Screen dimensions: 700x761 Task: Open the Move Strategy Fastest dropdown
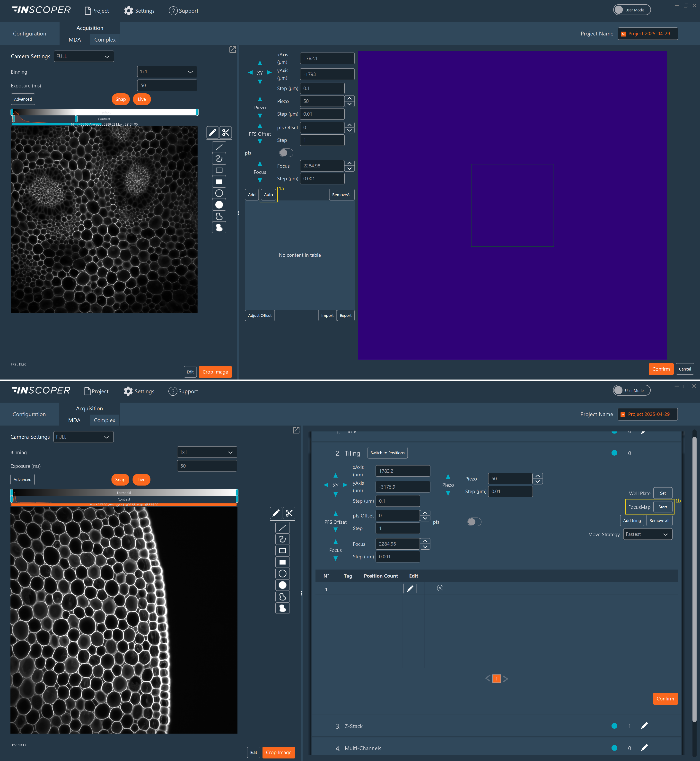647,534
